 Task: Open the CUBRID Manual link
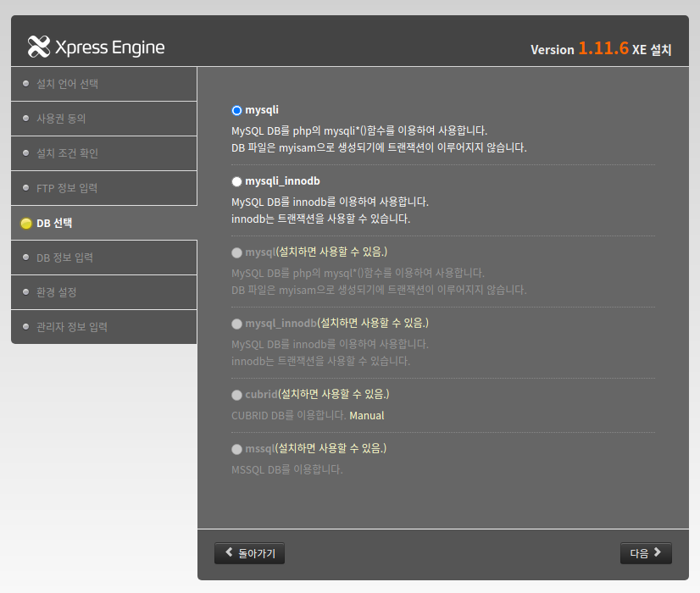tap(366, 415)
